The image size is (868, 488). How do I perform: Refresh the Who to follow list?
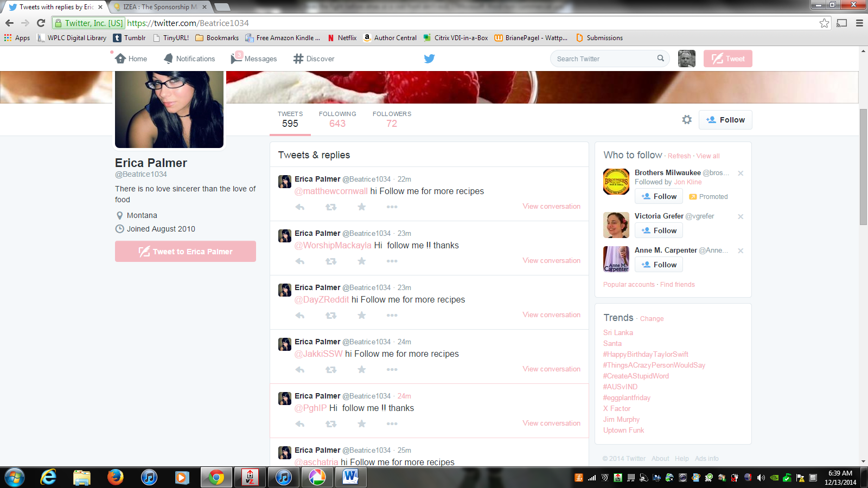click(x=679, y=156)
